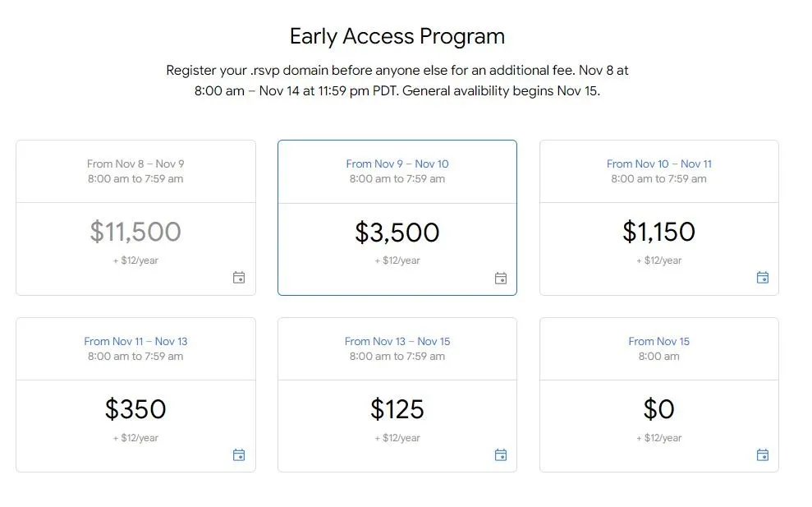Viewport: 812px width, 507px height.
Task: Select the $1,150 price
Action: coord(659,231)
